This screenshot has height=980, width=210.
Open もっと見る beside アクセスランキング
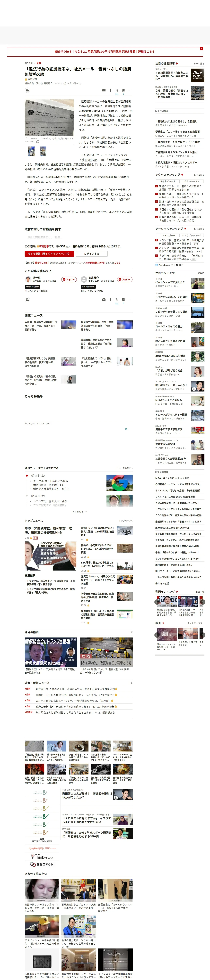point(199,175)
